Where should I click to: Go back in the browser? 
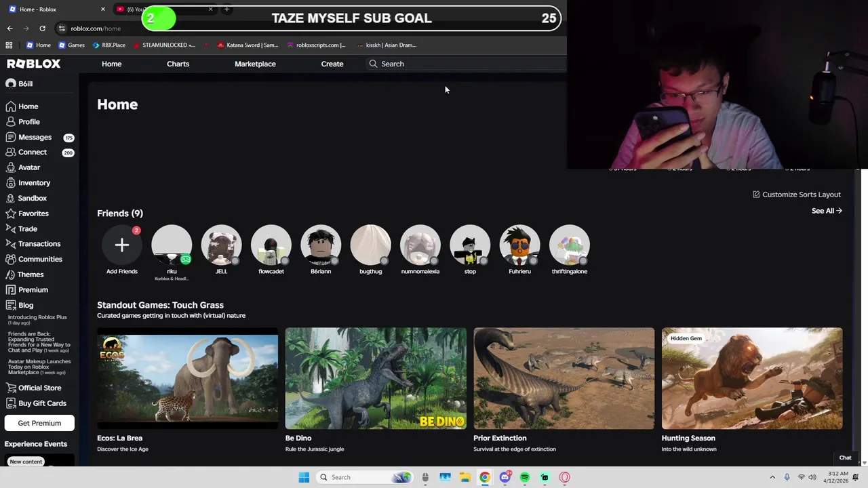point(9,28)
